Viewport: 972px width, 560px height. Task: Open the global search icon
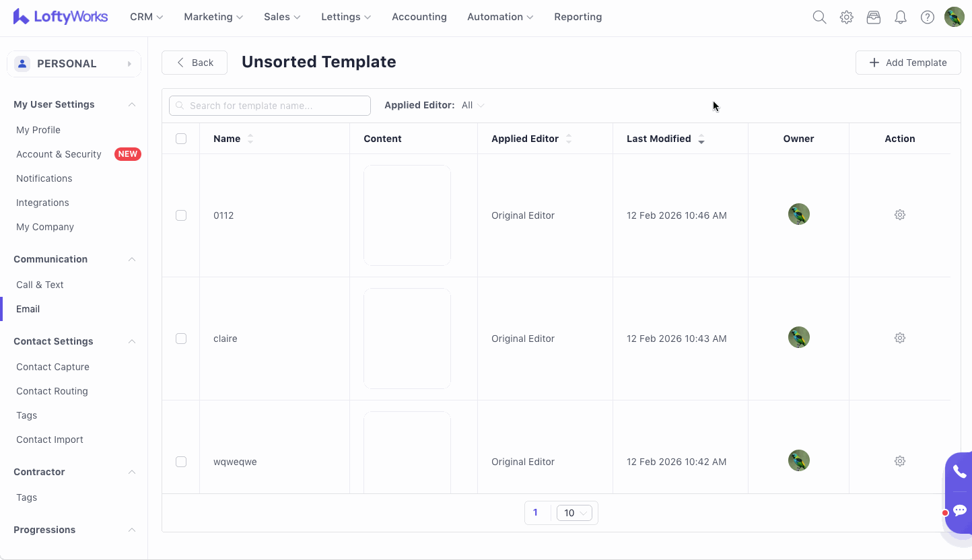tap(819, 17)
